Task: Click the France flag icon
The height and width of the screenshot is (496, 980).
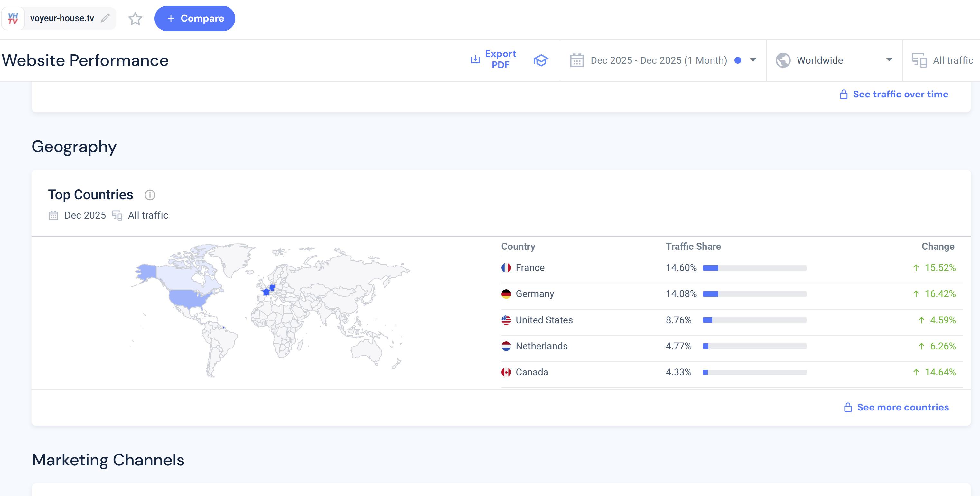Action: click(x=506, y=268)
